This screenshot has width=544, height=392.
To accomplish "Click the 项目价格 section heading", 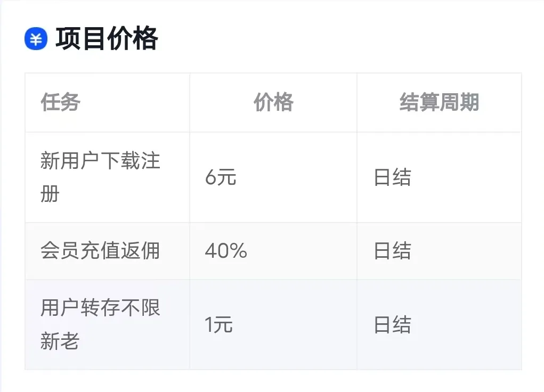I will click(x=107, y=38).
